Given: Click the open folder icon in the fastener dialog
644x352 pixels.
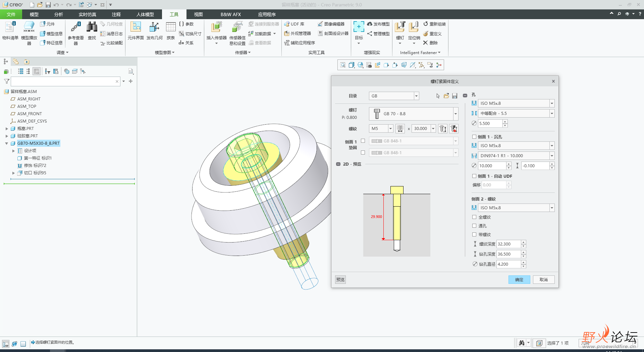Looking at the screenshot, I should point(446,96).
